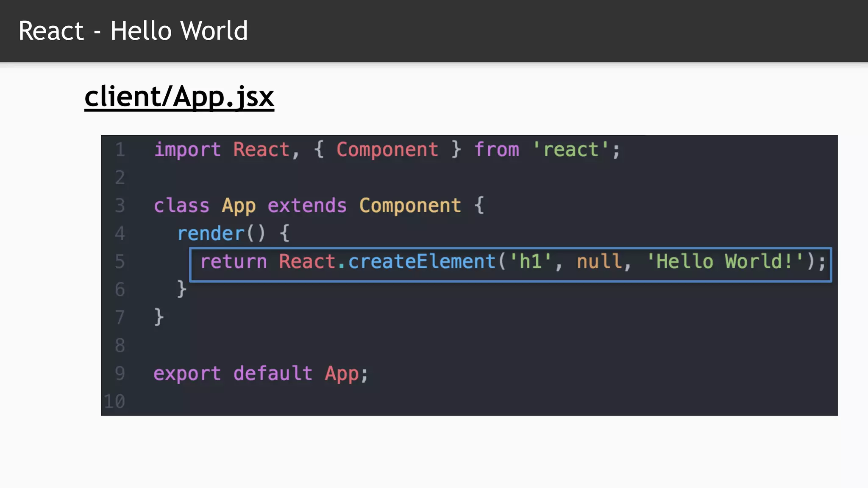Click the "extends" keyword on line 3
This screenshot has width=868, height=488.
[307, 206]
